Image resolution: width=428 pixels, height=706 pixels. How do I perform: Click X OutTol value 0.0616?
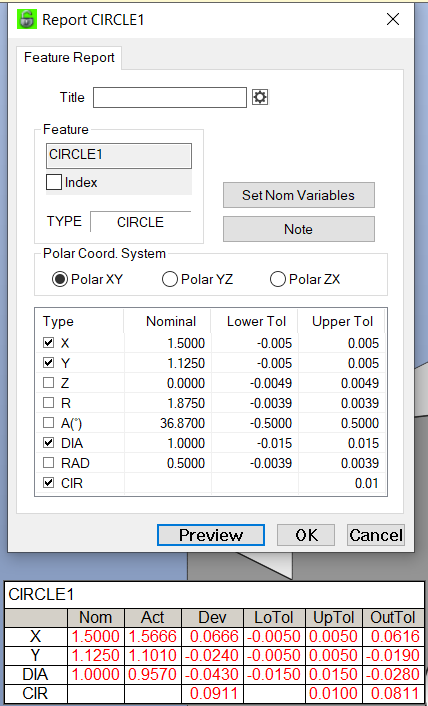395,636
